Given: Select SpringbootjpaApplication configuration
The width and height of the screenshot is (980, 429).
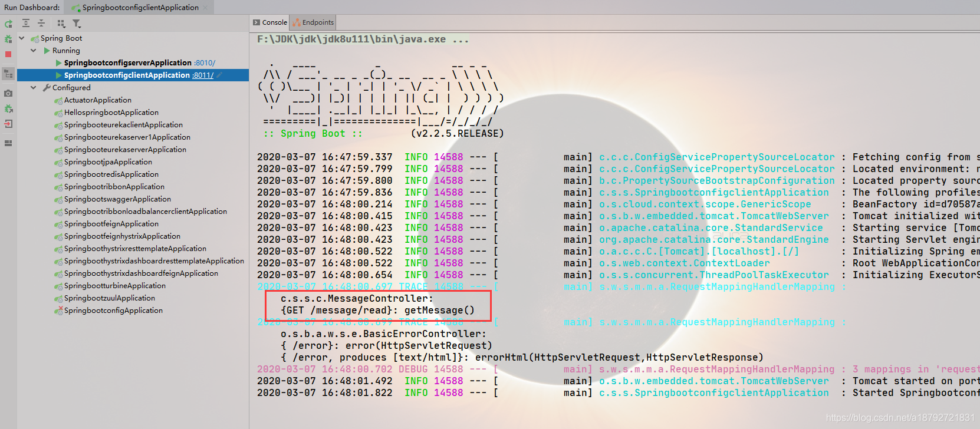Looking at the screenshot, I should coord(108,162).
